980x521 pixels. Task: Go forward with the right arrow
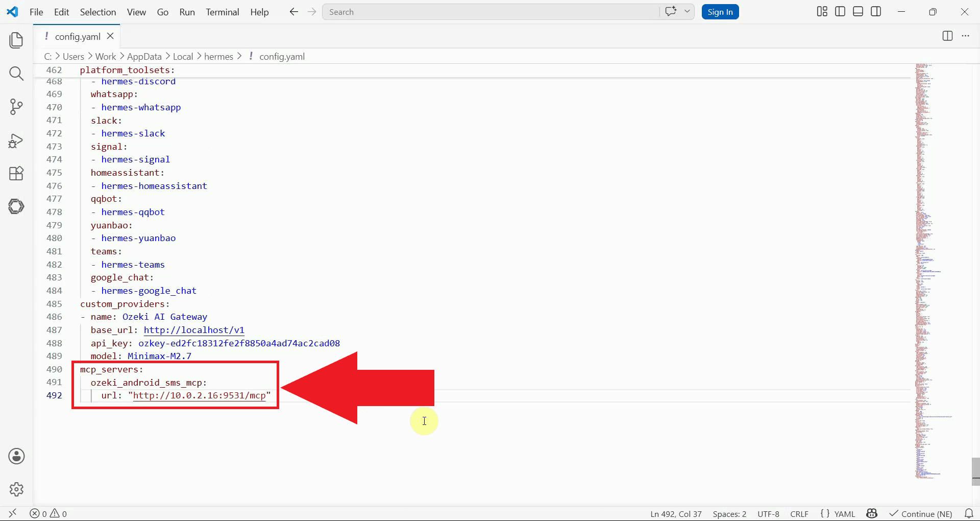(312, 12)
